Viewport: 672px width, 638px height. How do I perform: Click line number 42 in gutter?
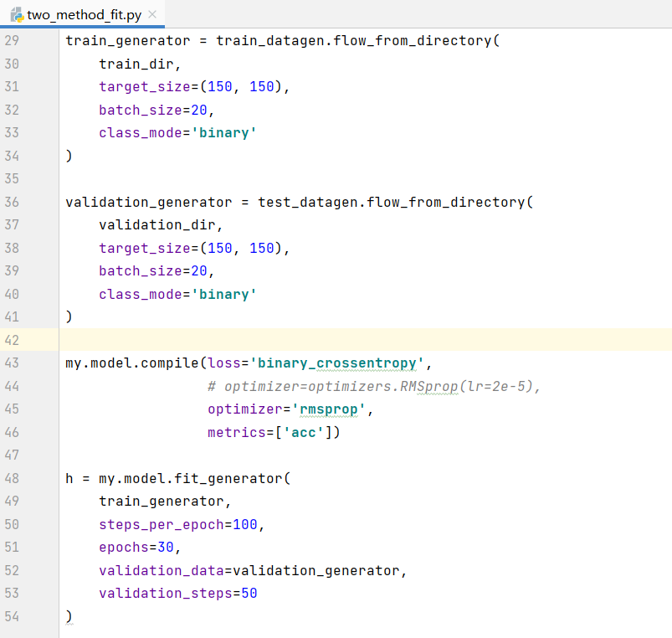pyautogui.click(x=12, y=340)
